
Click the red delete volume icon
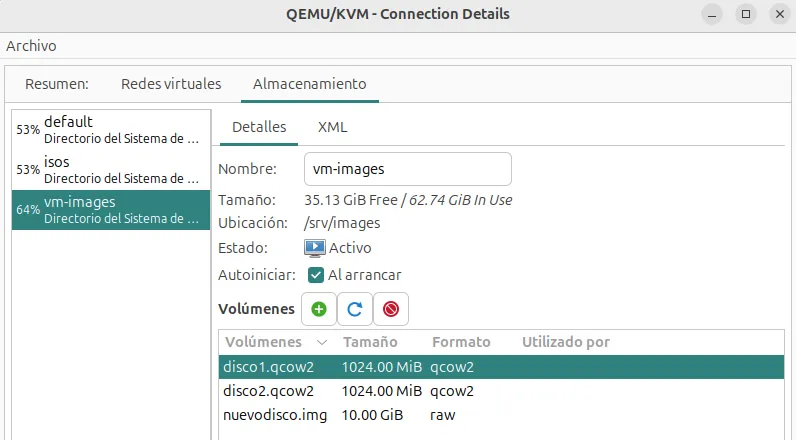click(390, 310)
